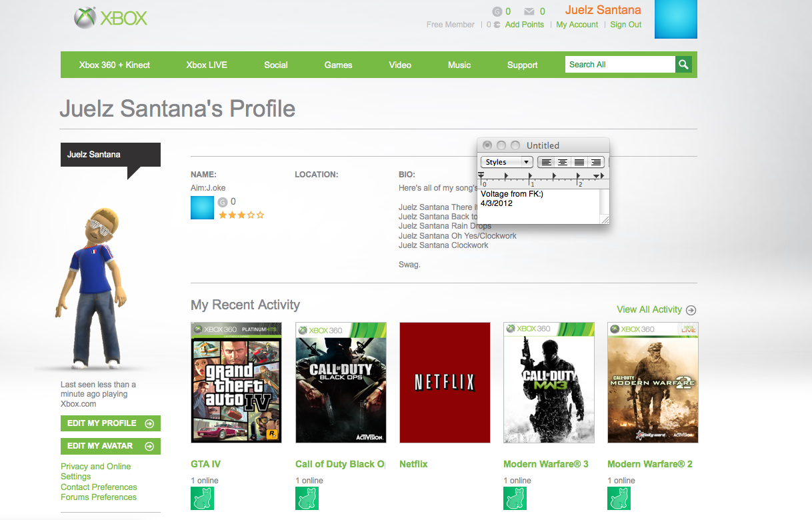This screenshot has width=812, height=520.
Task: Open the Netflix tile
Action: 445,383
